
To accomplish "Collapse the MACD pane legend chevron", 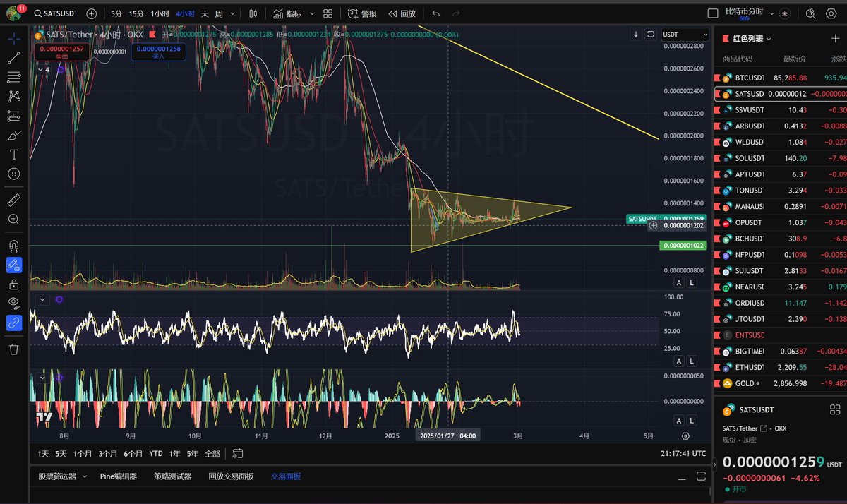I will click(43, 378).
